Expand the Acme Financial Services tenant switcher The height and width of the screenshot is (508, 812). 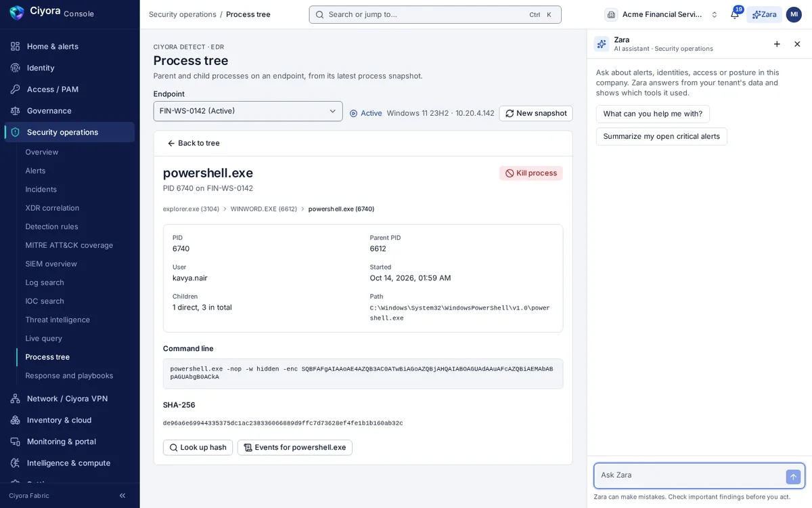(662, 14)
